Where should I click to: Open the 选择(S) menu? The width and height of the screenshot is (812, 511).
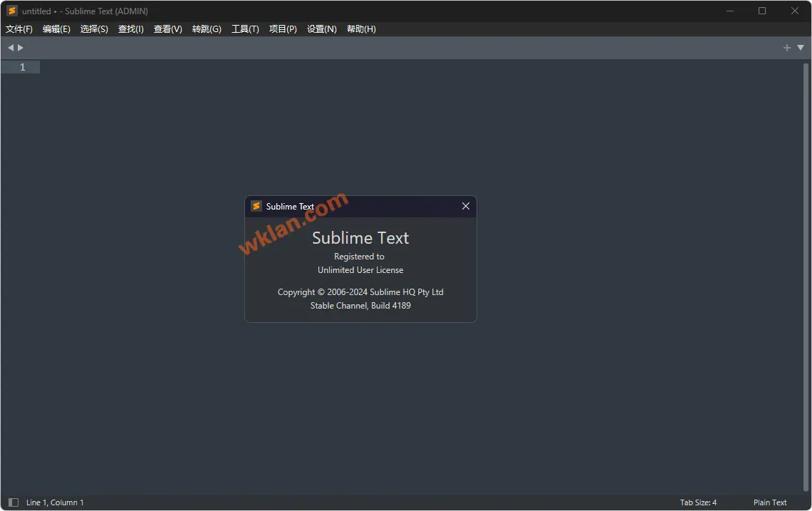click(x=94, y=29)
